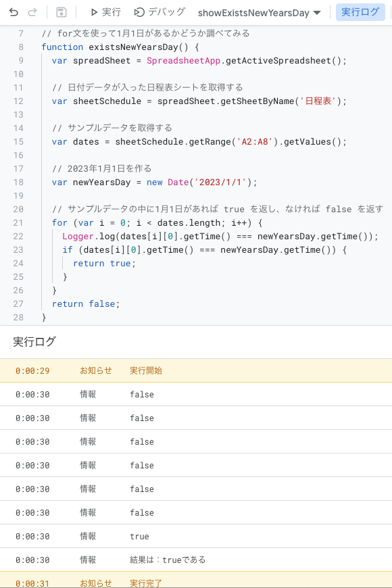Select the true log entry row
392x588 pixels.
(x=196, y=536)
